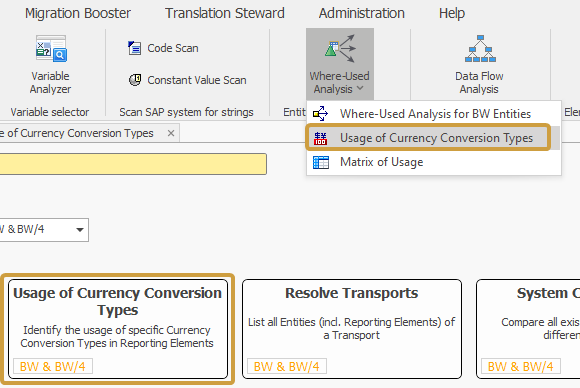Open the Usage of Currency Conversion Types card
This screenshot has width=580, height=388.
[x=118, y=329]
